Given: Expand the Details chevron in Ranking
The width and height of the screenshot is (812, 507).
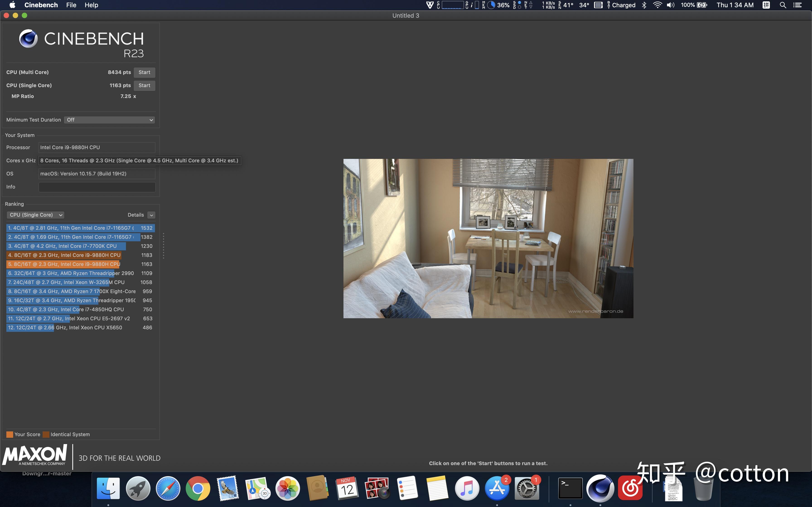Looking at the screenshot, I should point(151,215).
